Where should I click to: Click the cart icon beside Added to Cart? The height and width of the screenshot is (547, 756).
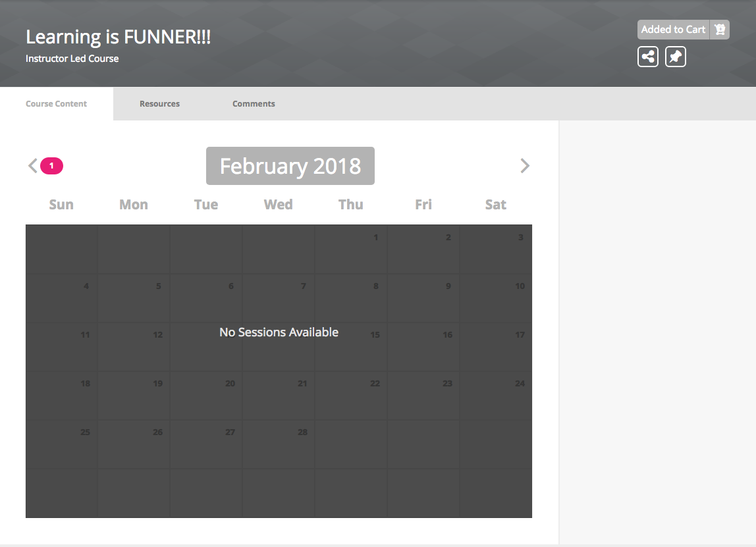[719, 30]
